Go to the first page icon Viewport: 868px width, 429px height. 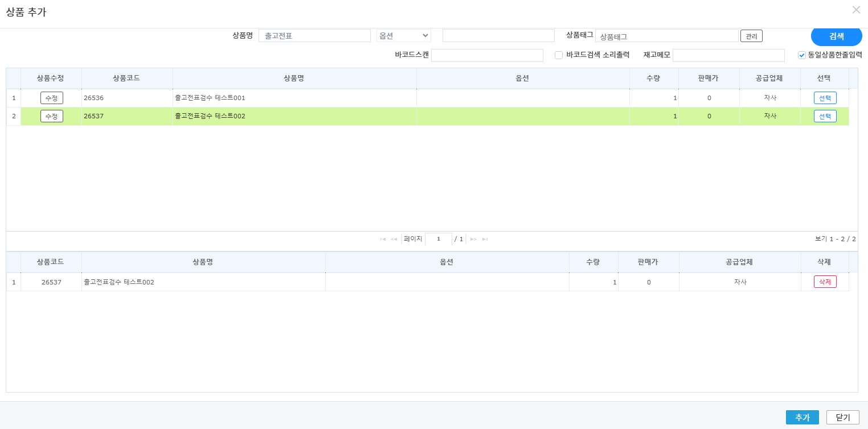[x=383, y=239]
